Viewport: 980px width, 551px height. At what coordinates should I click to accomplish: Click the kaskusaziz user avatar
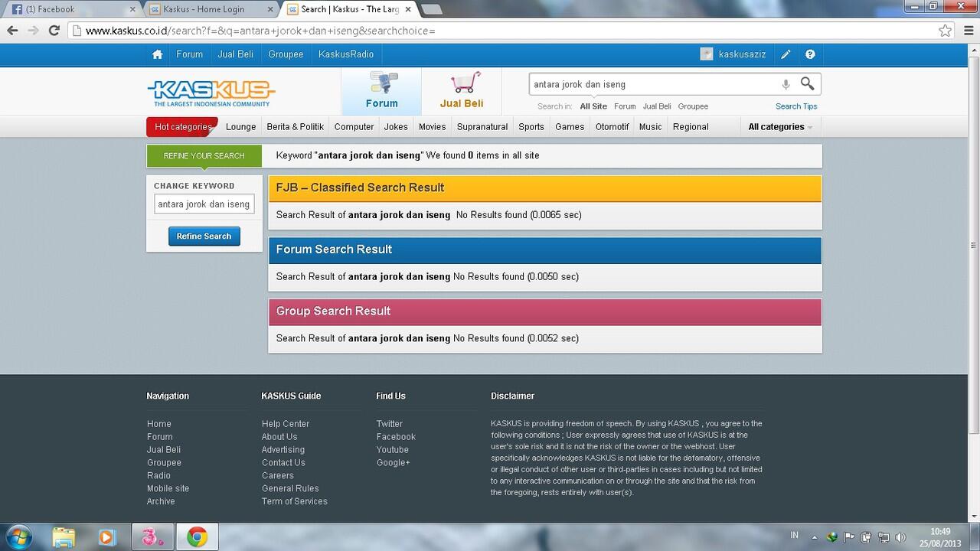click(707, 54)
